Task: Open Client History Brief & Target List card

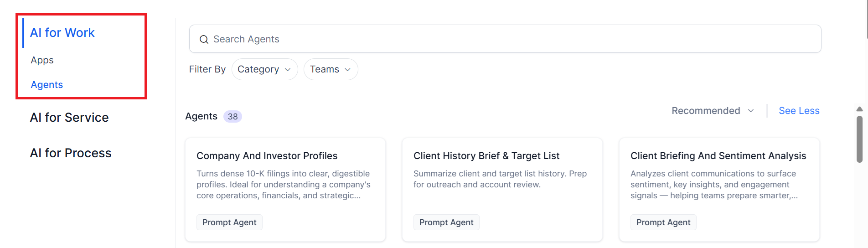Action: point(502,190)
